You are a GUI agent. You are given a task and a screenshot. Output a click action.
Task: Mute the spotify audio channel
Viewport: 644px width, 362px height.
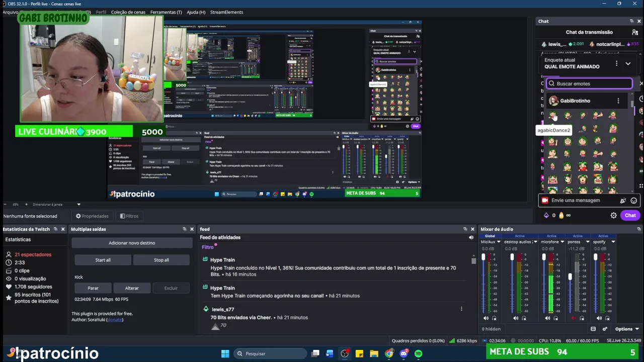tap(599, 318)
